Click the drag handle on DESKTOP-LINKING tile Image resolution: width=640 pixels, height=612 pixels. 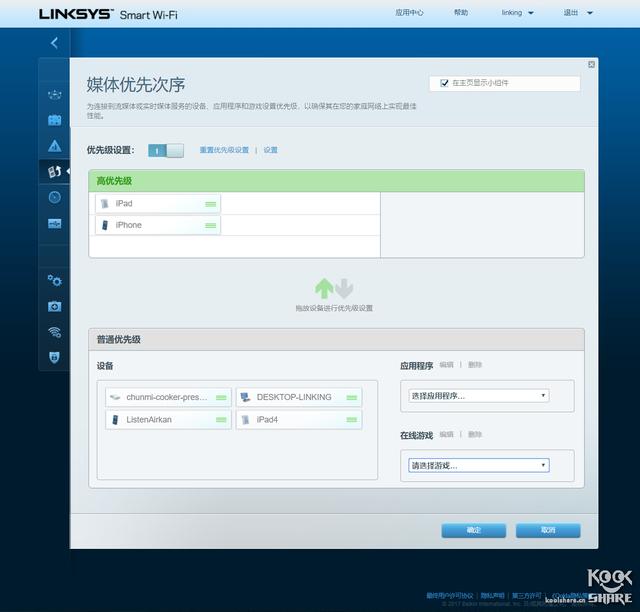[x=352, y=397]
